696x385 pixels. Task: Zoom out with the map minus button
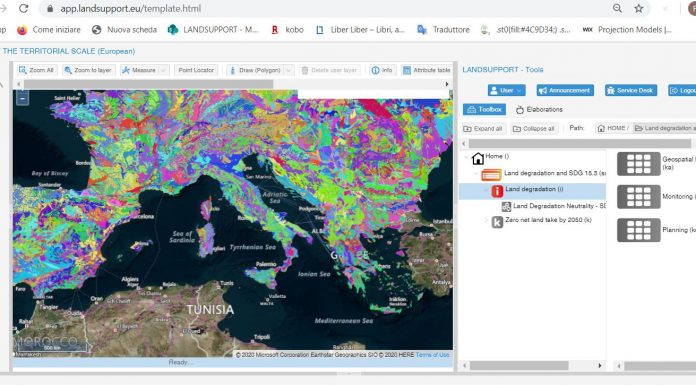point(22,98)
